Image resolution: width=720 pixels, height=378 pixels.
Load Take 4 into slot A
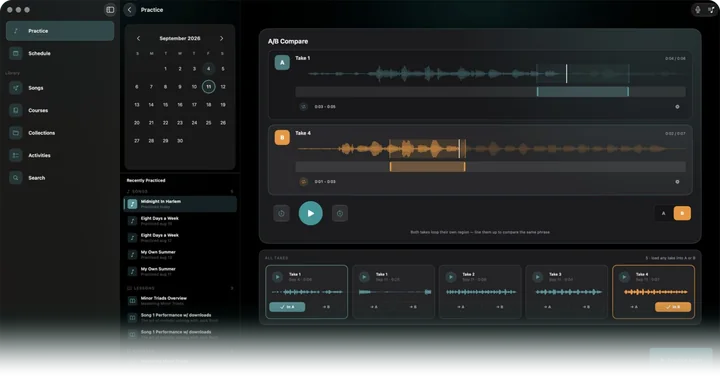pyautogui.click(x=634, y=307)
